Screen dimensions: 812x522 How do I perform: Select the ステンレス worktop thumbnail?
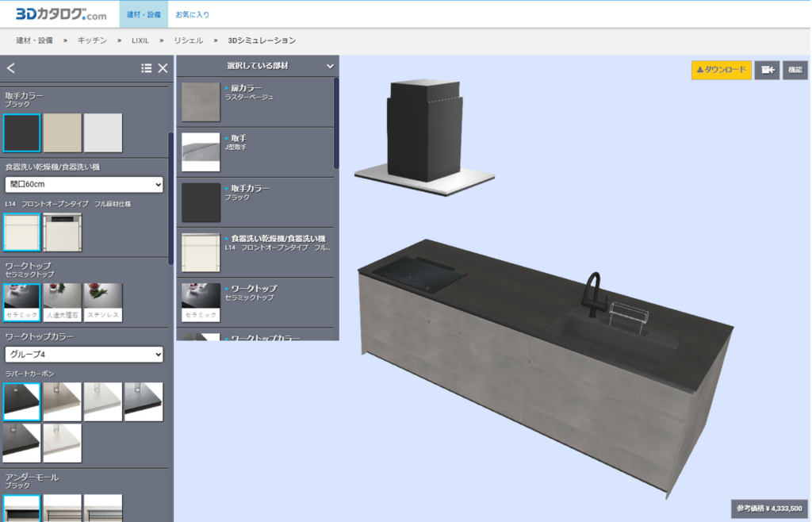[x=103, y=302]
